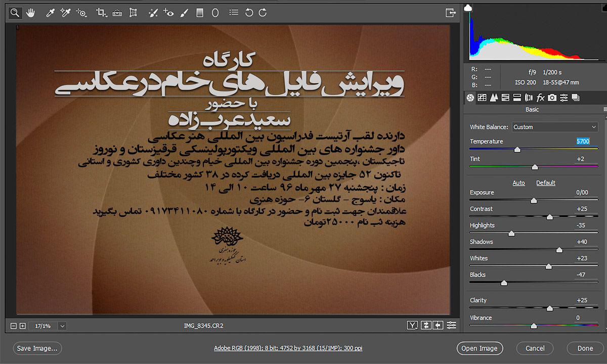Select the Crop tool
Viewport: 607px width, 364px height.
(101, 13)
